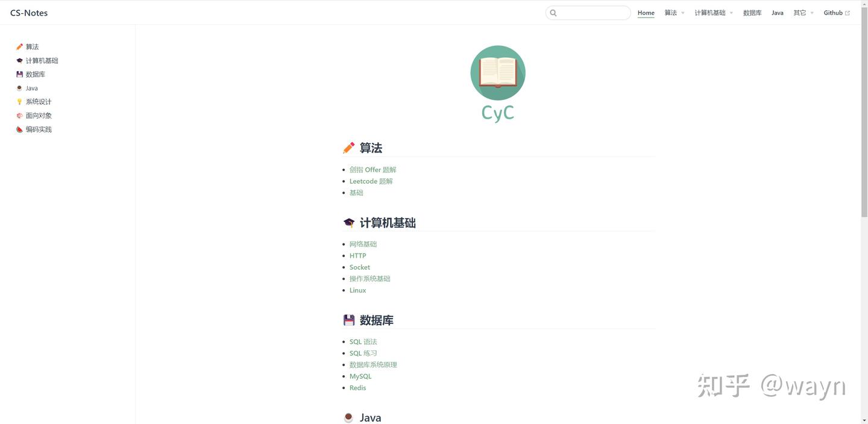The image size is (868, 424).
Task: Open the 算法 dropdown in the top navigation
Action: click(671, 13)
